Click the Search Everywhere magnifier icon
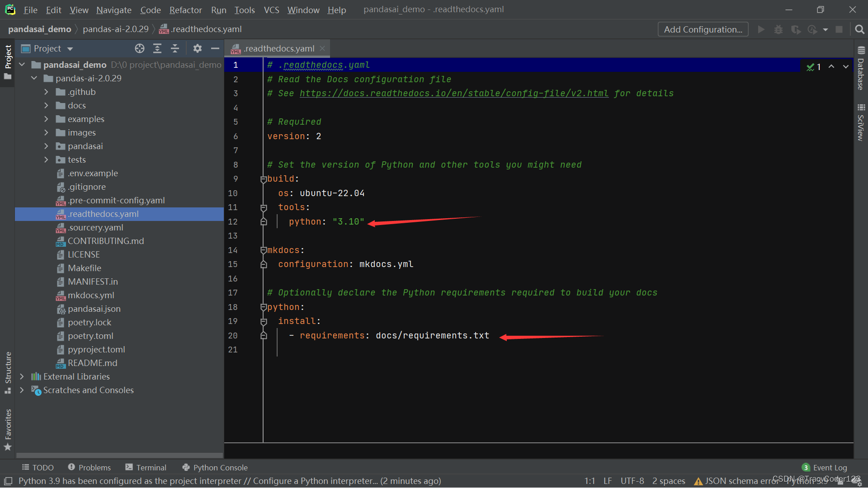 (x=859, y=29)
